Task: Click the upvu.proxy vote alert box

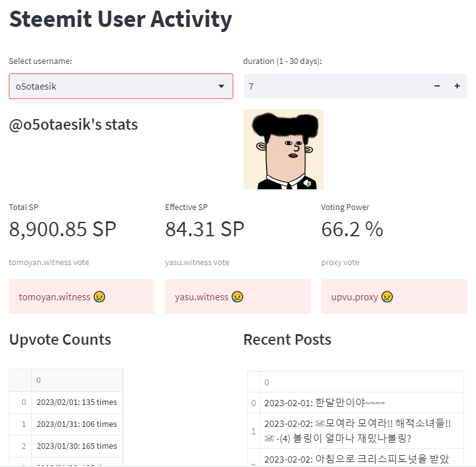Action: click(394, 296)
